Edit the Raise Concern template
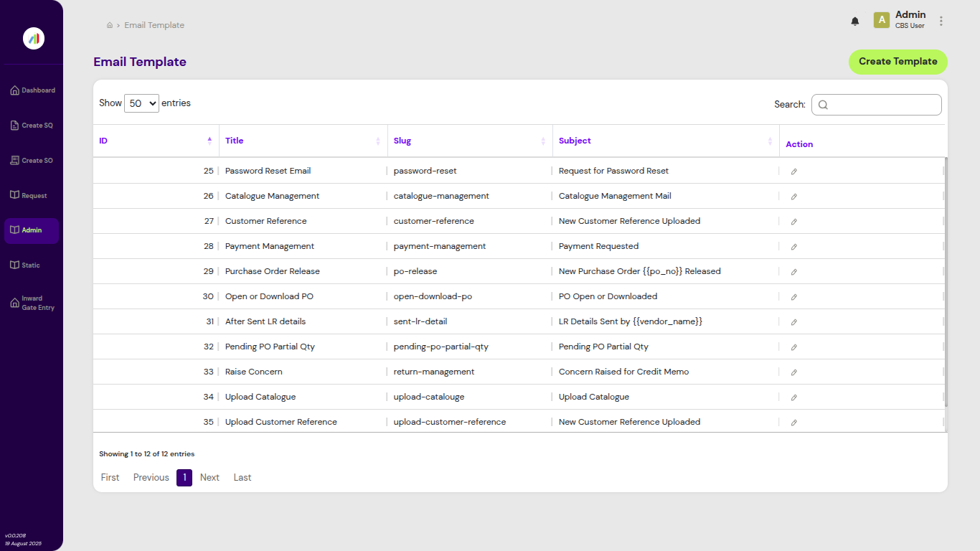The height and width of the screenshot is (551, 980). 793,372
